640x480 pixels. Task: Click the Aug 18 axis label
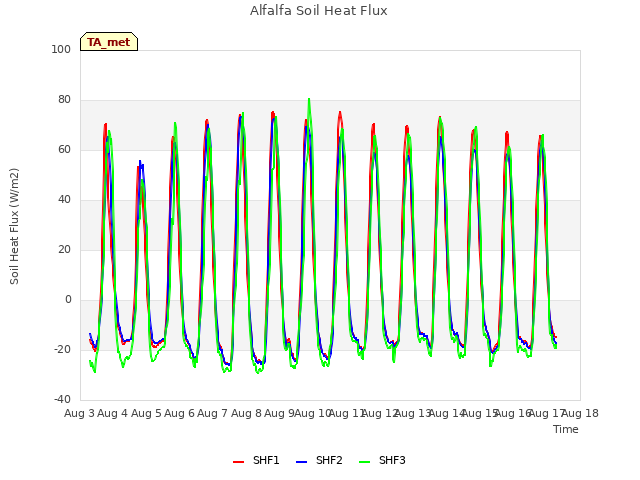pyautogui.click(x=580, y=413)
